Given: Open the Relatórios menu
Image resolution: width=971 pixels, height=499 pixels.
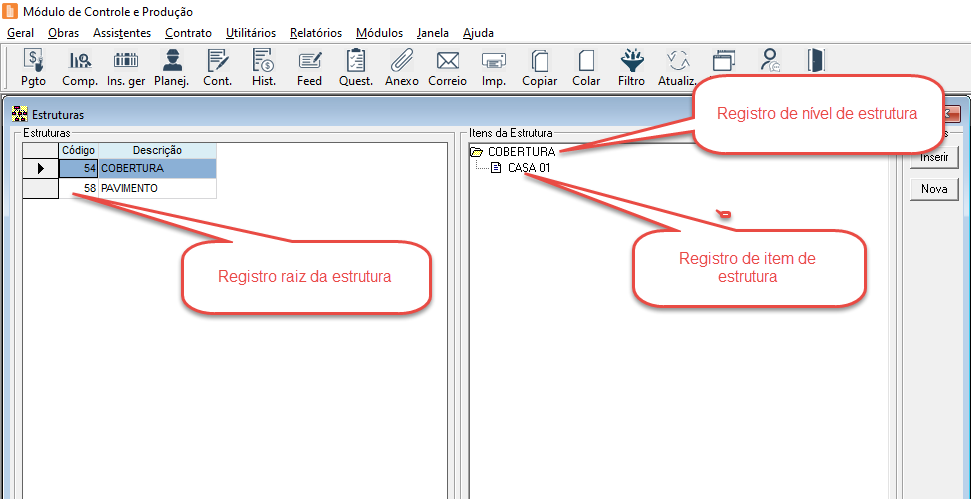Looking at the screenshot, I should [315, 33].
